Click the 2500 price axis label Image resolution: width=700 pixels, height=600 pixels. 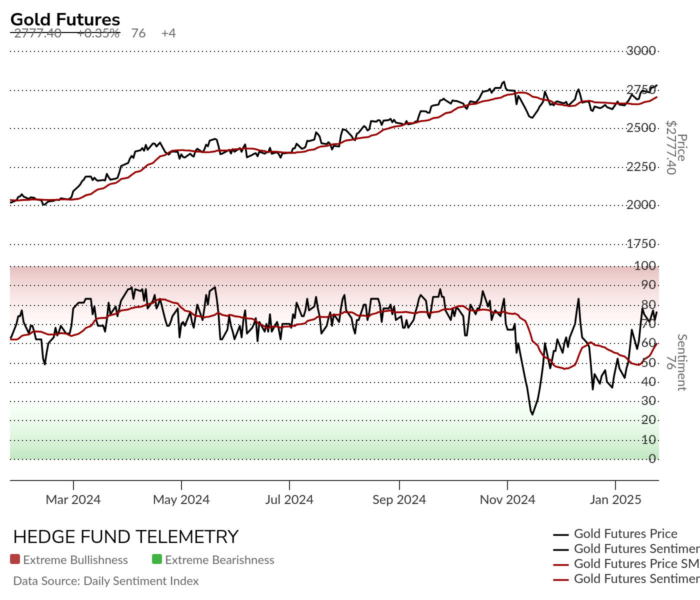641,128
